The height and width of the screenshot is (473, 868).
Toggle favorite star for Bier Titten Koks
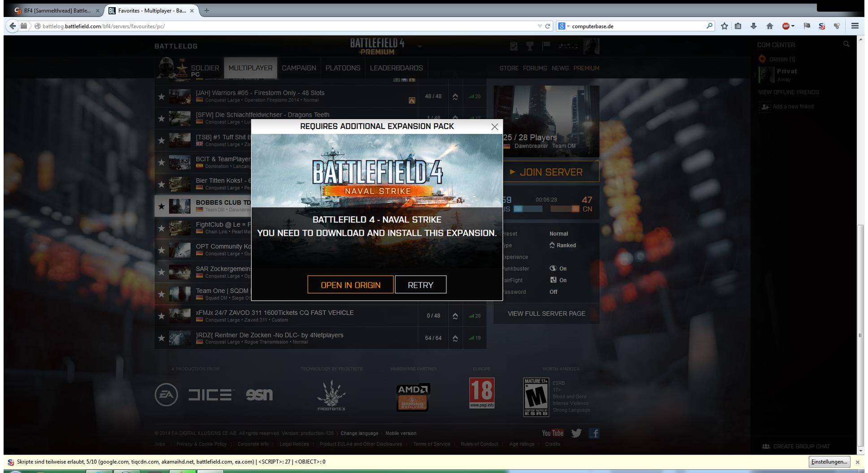[161, 184]
